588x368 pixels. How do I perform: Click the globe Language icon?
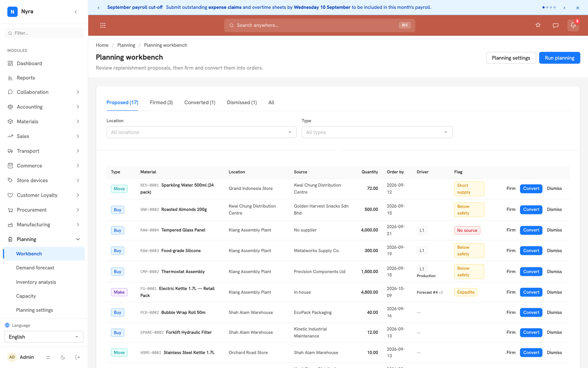pos(7,325)
